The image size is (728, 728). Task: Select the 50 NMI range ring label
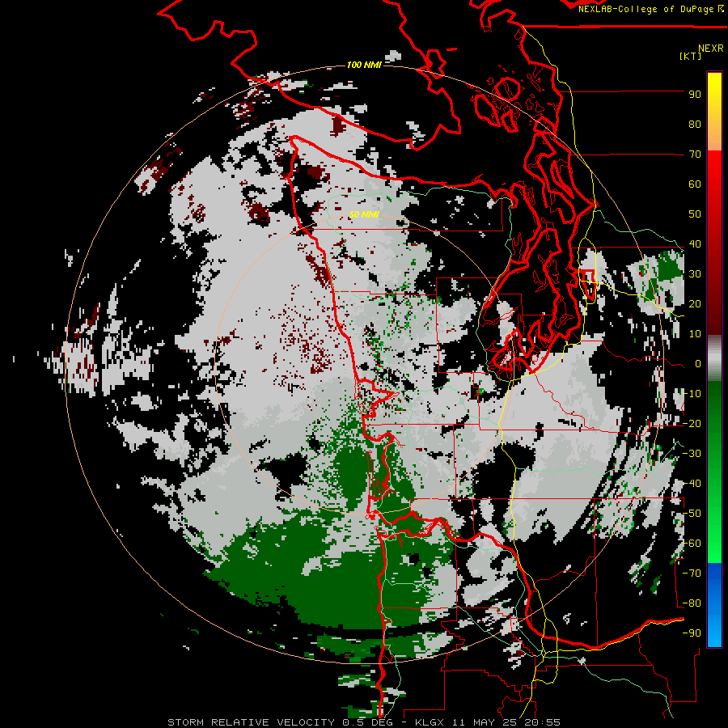pyautogui.click(x=364, y=214)
